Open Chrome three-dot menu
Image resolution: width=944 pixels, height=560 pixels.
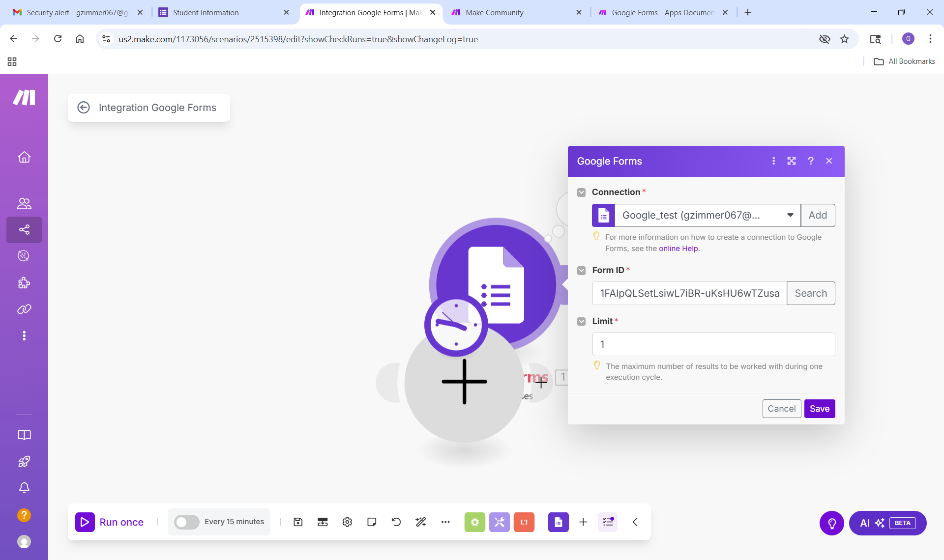930,39
